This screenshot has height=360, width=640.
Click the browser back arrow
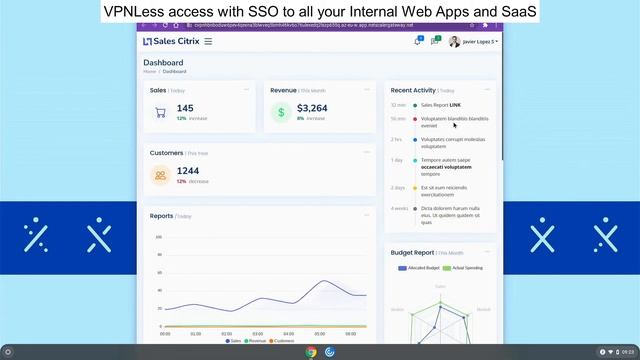click(144, 25)
